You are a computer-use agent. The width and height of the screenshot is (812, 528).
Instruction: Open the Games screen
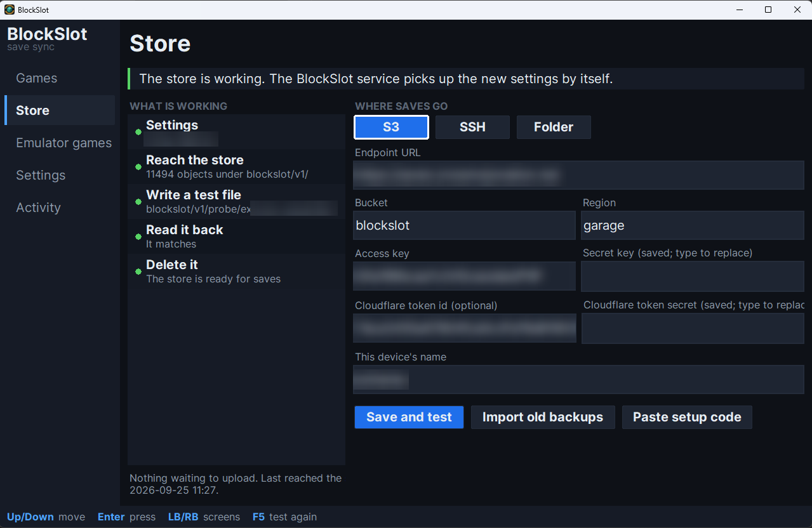(x=60, y=78)
